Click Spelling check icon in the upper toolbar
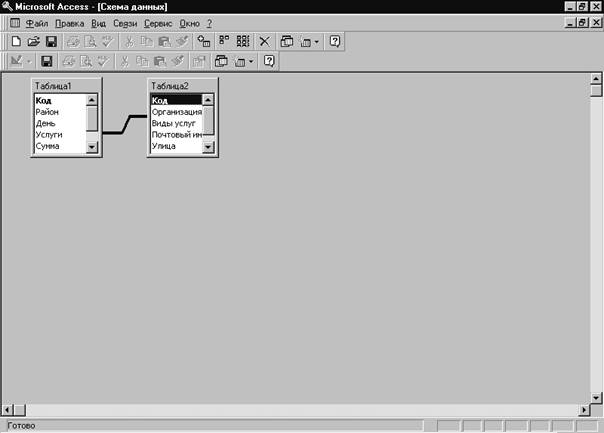The height and width of the screenshot is (433, 604). [x=107, y=41]
